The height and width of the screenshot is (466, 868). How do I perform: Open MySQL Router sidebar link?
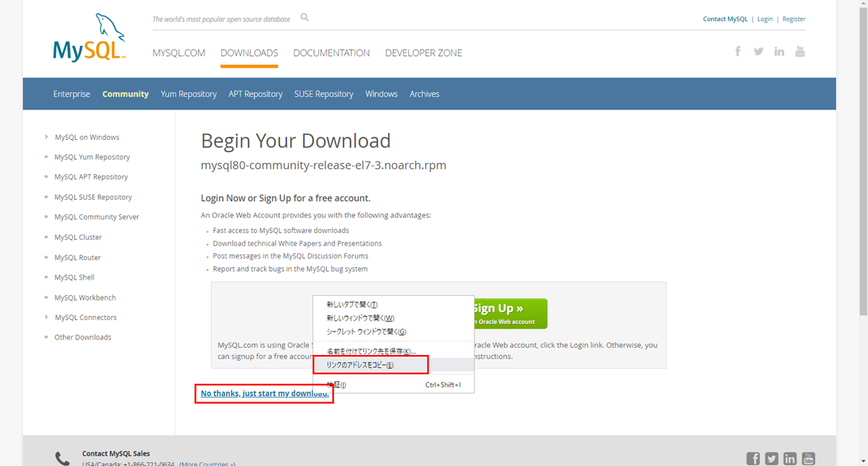78,257
